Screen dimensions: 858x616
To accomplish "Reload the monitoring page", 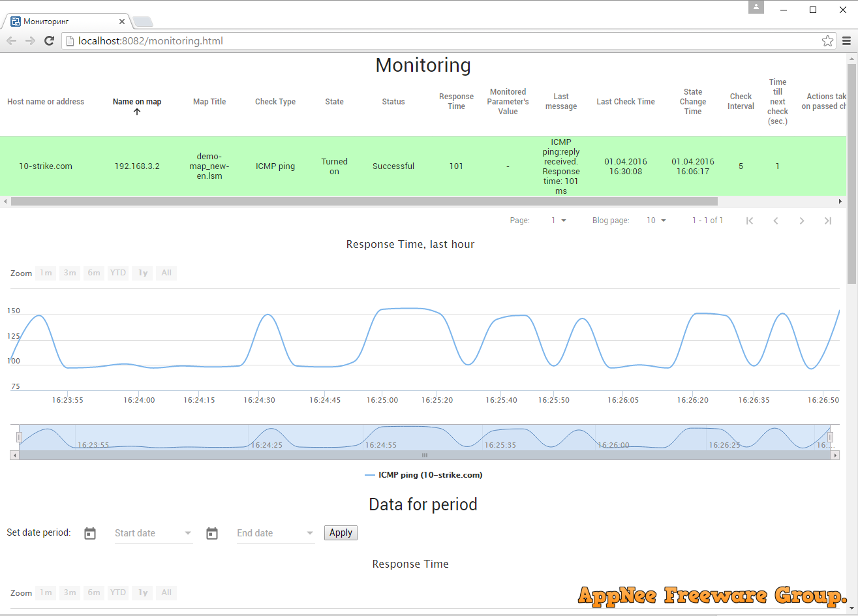I will tap(49, 40).
